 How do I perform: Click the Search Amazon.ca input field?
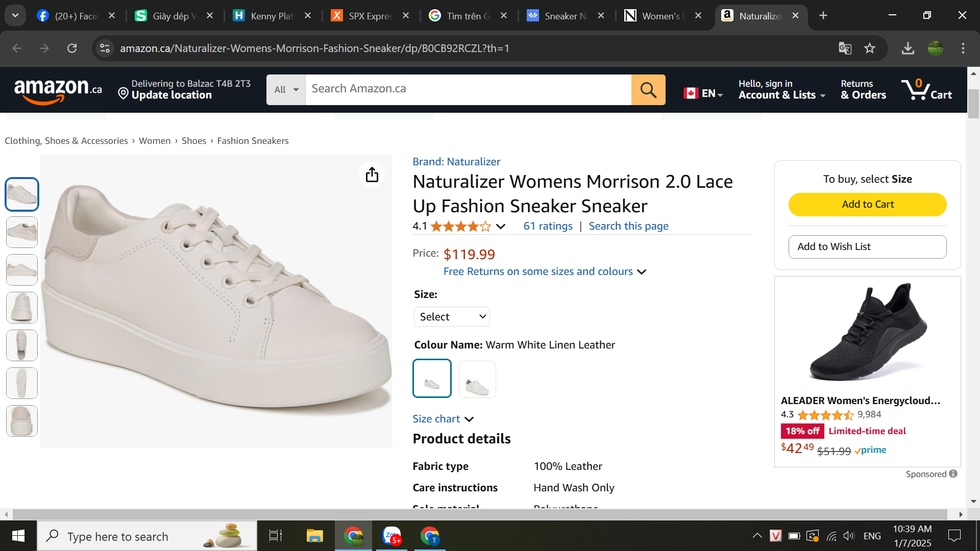468,89
